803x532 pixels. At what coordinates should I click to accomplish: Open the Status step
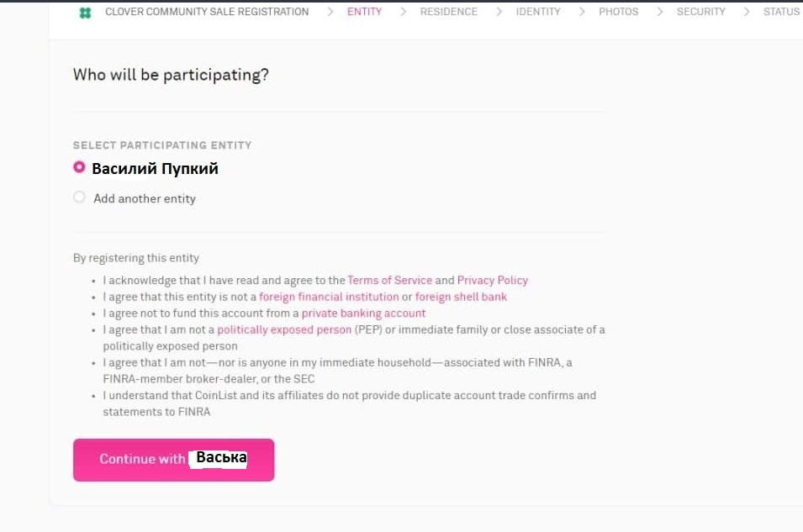click(x=780, y=12)
